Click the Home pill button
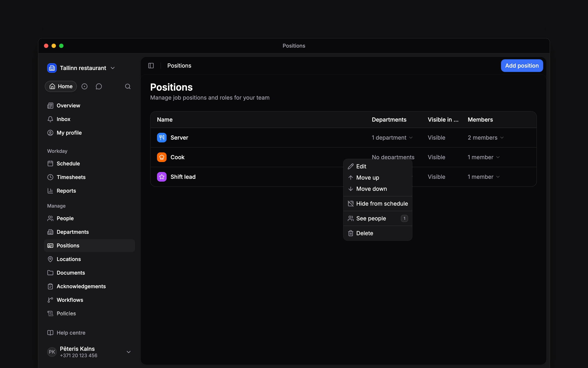This screenshot has width=588, height=368. coord(61,86)
